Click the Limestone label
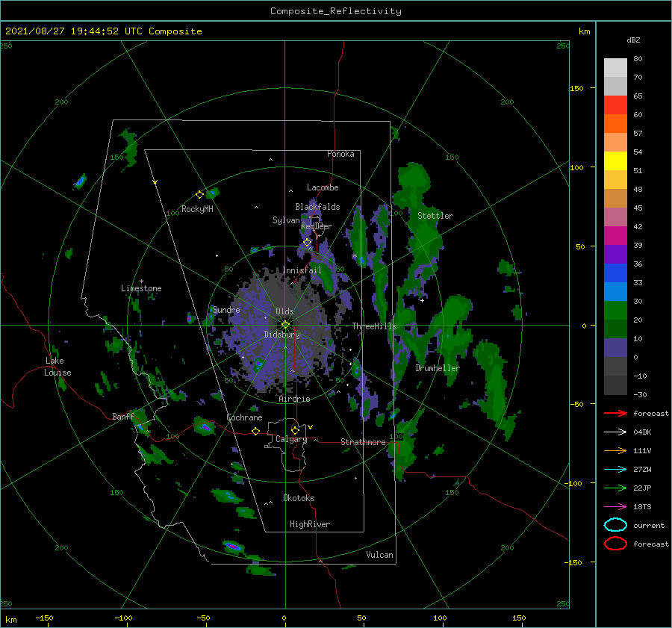The image size is (672, 628). pos(141,288)
